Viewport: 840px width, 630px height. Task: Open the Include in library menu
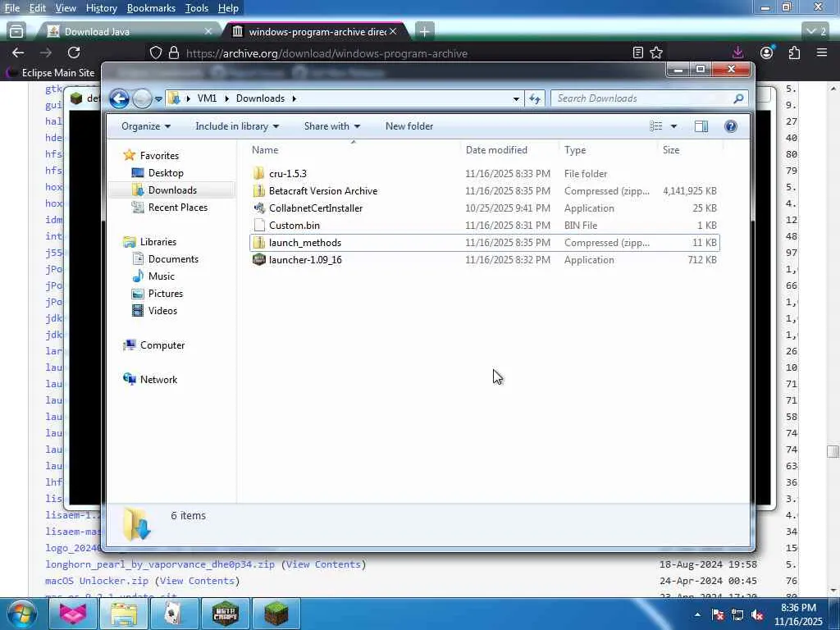click(x=237, y=126)
